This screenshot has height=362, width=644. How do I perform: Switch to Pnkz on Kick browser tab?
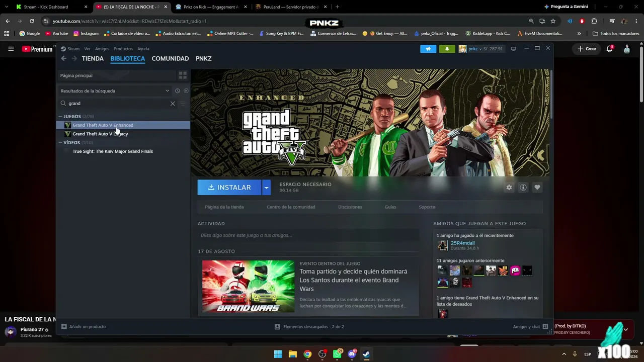pos(211,7)
